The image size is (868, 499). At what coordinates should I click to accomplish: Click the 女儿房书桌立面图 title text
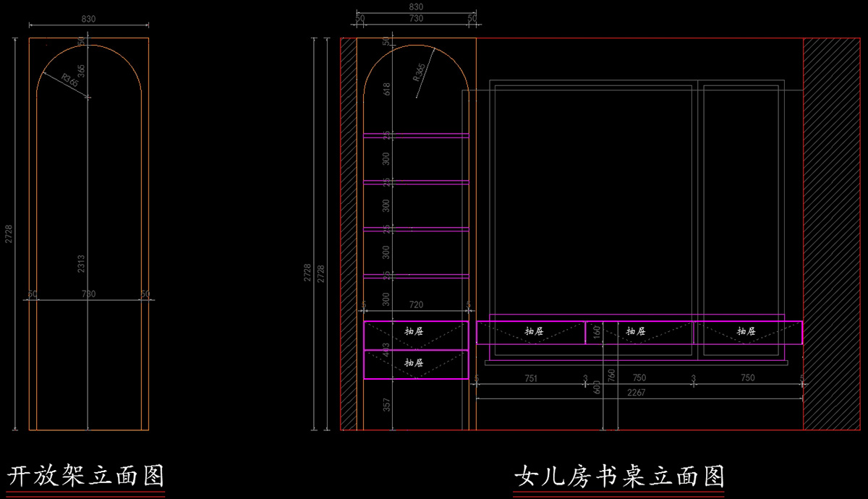(619, 475)
